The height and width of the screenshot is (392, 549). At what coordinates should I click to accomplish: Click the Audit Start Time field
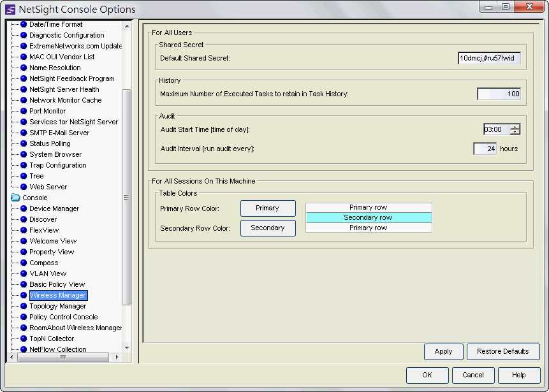coord(497,129)
